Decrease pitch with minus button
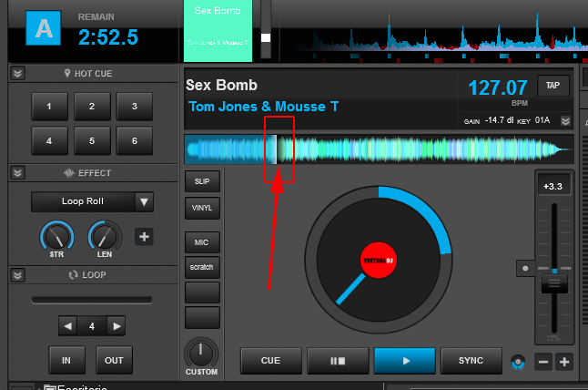Screen dimensions: 588x390 (x=543, y=362)
